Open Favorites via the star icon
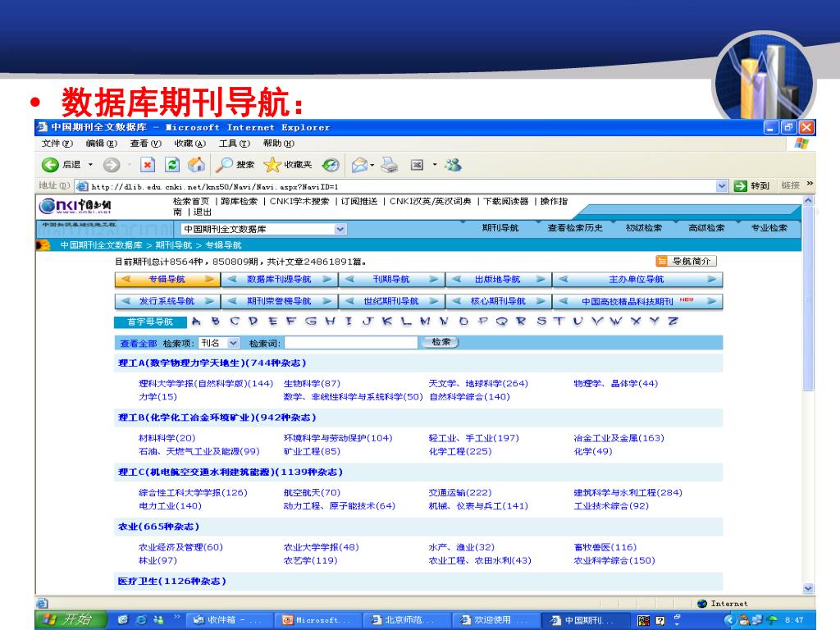Screen dimensions: 840x630 point(272,164)
